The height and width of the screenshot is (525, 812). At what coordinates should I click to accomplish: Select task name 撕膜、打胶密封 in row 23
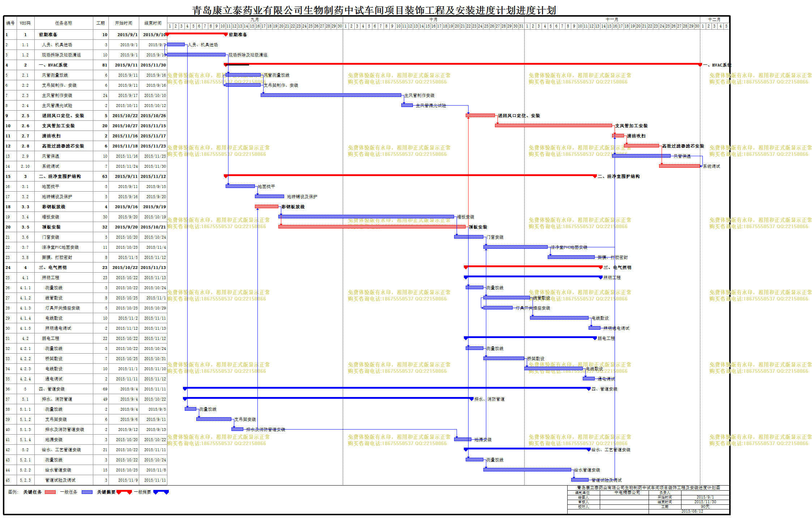coord(57,257)
